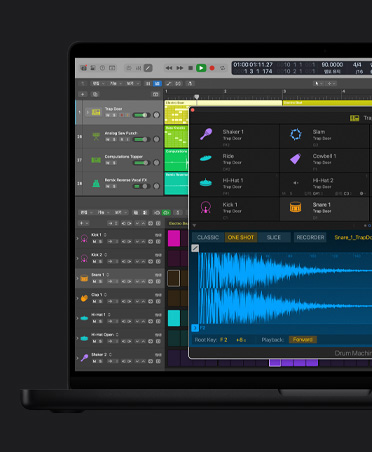The width and height of the screenshot is (372, 452).
Task: Click the playhead in the ruler
Action: point(197,97)
